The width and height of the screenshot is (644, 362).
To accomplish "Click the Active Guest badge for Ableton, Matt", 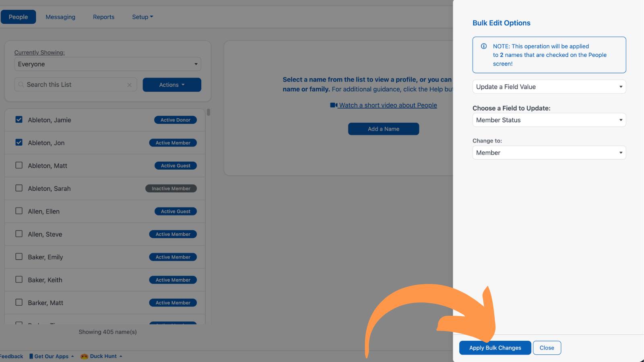I will click(x=175, y=166).
